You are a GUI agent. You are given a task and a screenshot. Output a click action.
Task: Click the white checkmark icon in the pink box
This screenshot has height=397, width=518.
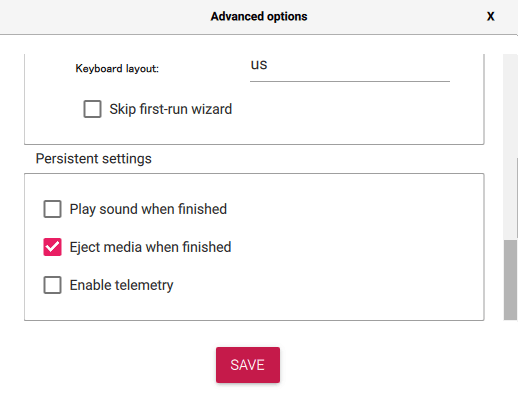pyautogui.click(x=52, y=247)
